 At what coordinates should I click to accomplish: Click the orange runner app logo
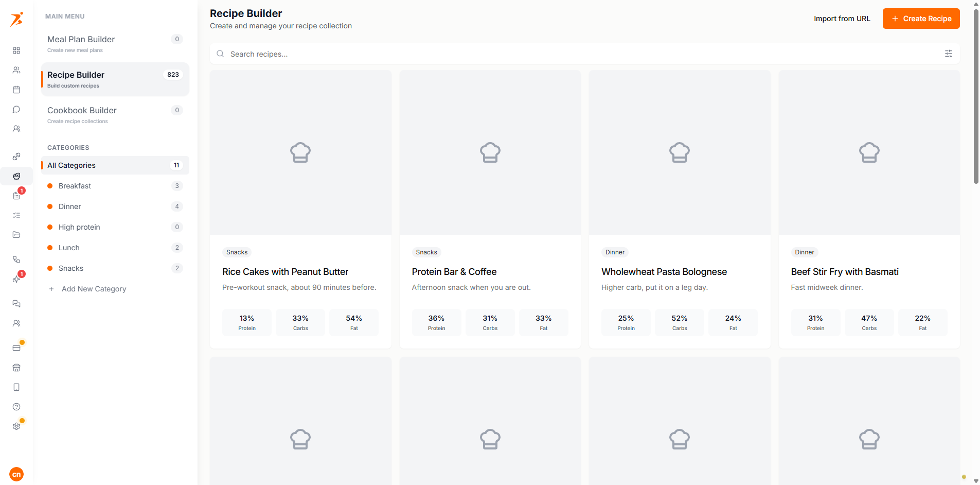point(16,19)
